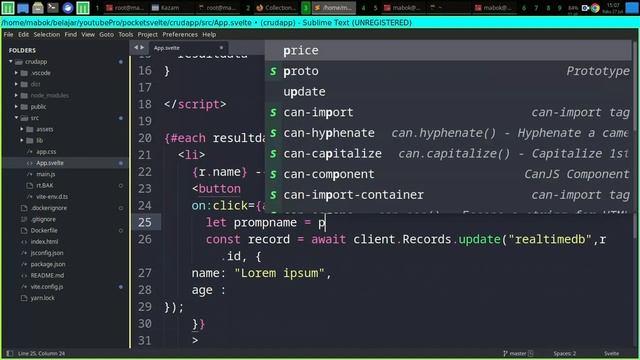Open the File menu

click(8, 35)
